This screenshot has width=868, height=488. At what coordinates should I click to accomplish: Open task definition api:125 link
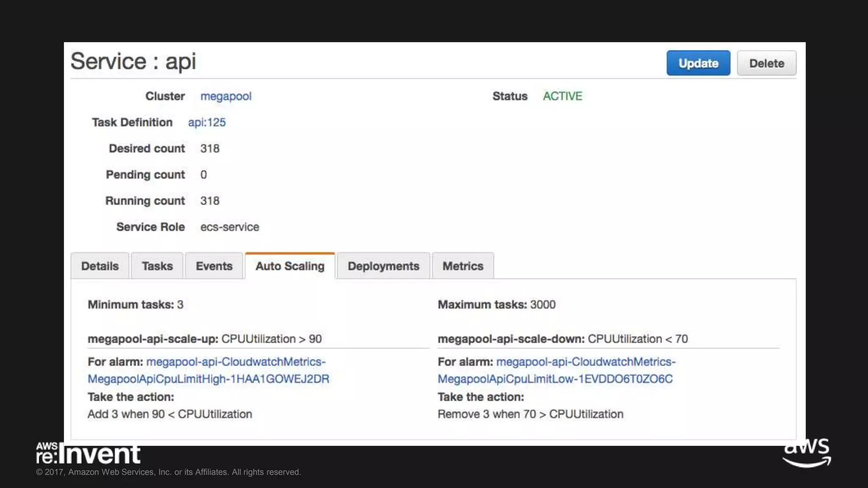[207, 122]
